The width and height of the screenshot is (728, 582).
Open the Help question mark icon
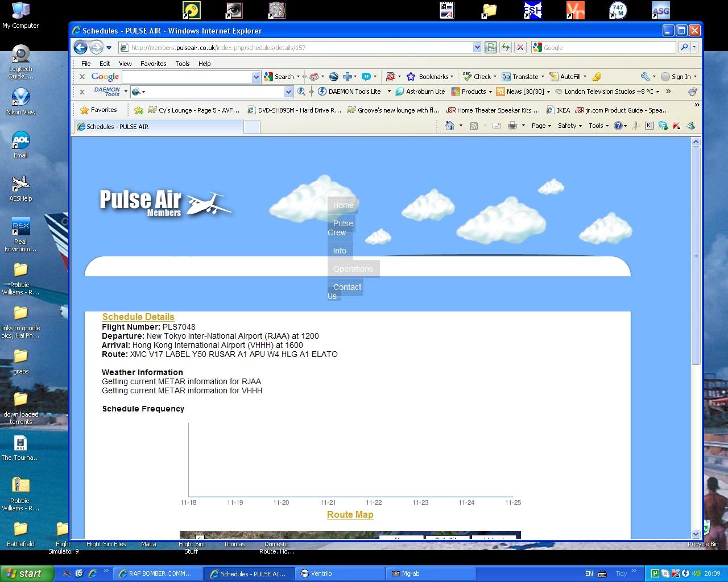click(x=618, y=126)
